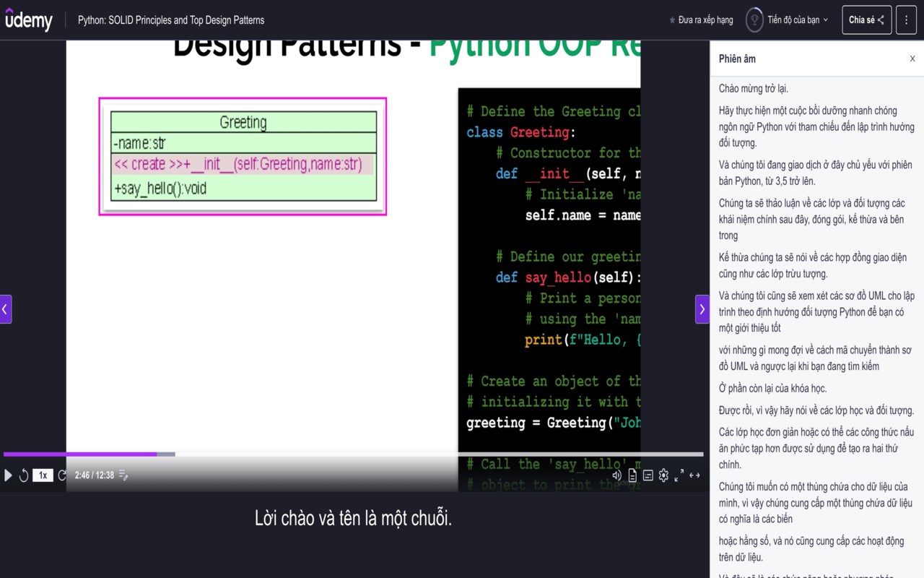Add a note at 2:46
924x578 pixels.
click(x=123, y=475)
